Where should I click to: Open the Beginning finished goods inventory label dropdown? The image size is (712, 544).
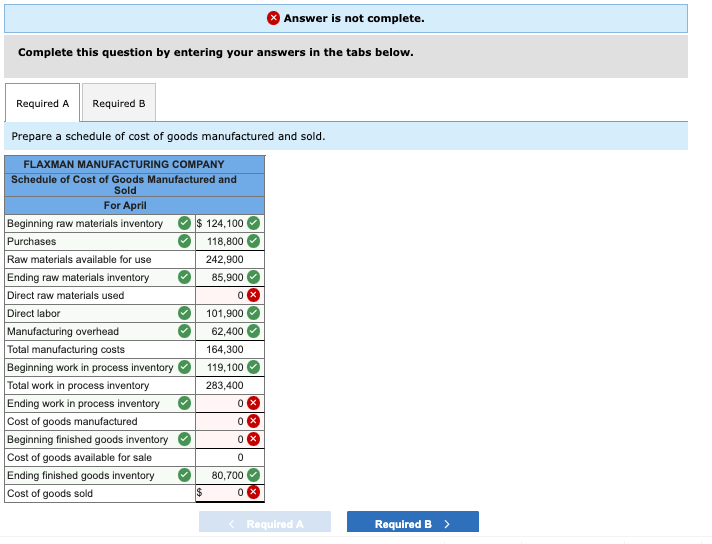point(100,439)
